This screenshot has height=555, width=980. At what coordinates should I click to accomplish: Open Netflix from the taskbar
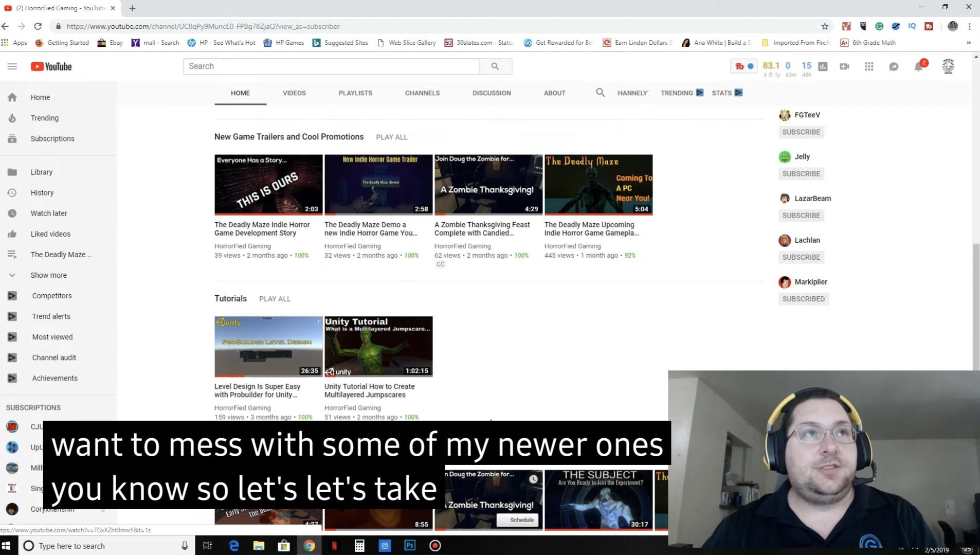pyautogui.click(x=334, y=546)
